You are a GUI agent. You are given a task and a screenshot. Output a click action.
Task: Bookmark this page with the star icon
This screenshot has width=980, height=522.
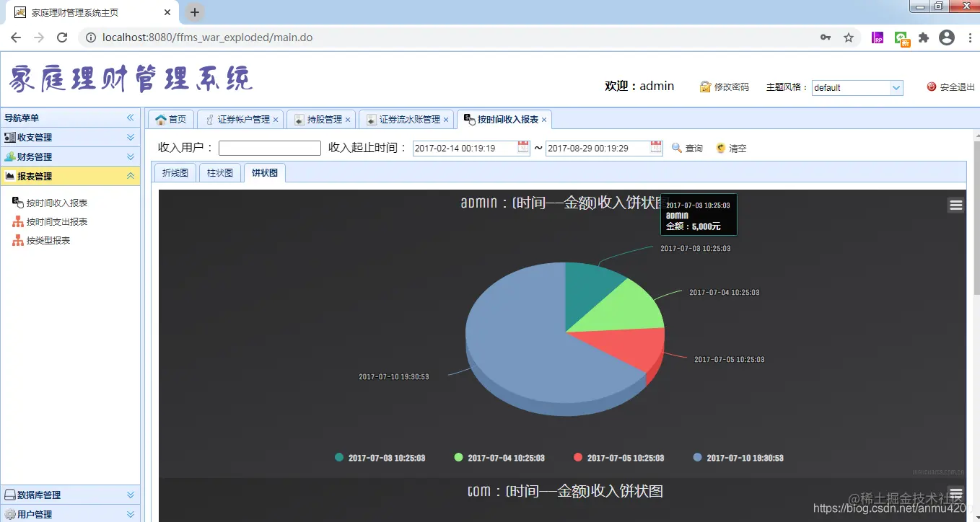[x=849, y=37]
